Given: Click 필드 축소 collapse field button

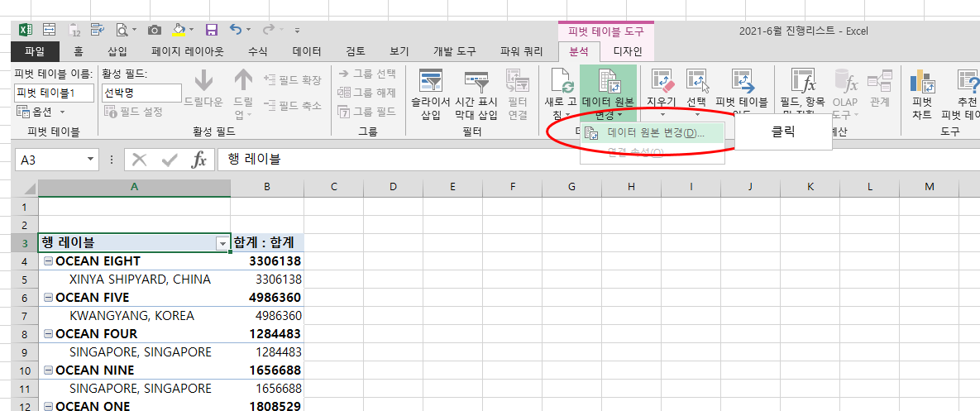Looking at the screenshot, I should 293,106.
